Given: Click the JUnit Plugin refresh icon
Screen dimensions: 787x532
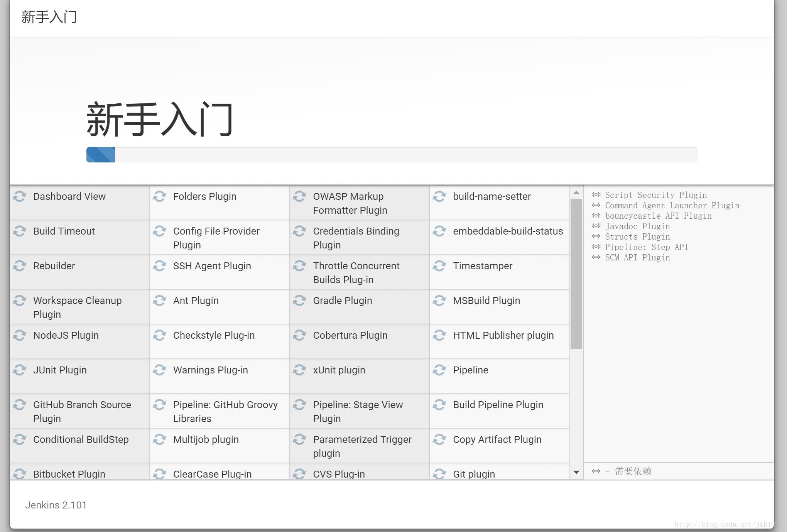Looking at the screenshot, I should point(20,370).
